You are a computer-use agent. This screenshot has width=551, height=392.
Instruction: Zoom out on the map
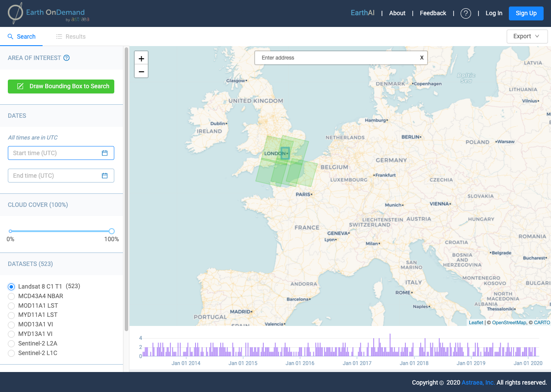tap(141, 71)
